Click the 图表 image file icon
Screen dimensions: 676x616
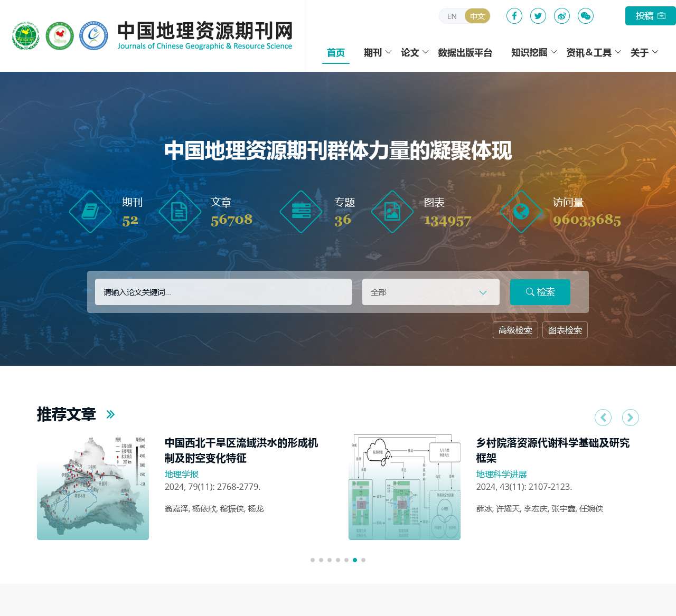coord(392,212)
